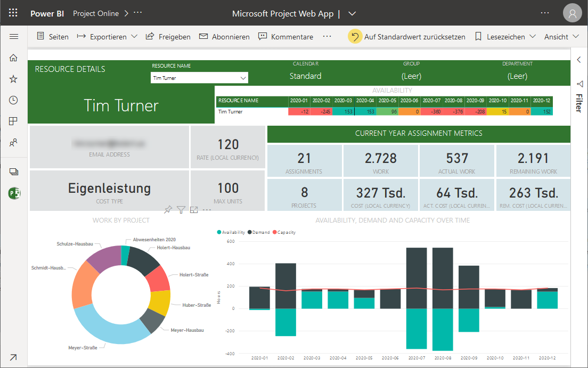
Task: Open the Lesezeichen dropdown
Action: (505, 36)
